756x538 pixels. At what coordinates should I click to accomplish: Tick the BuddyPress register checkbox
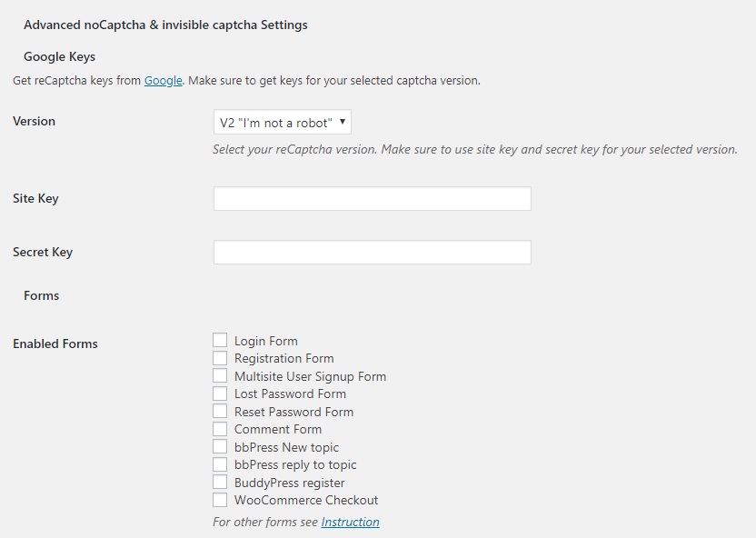pyautogui.click(x=220, y=482)
